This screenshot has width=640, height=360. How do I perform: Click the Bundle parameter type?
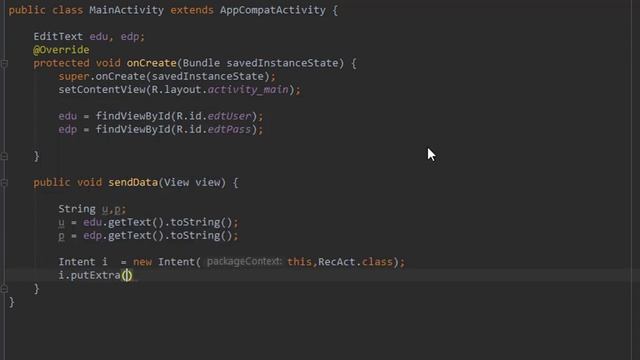[x=201, y=63]
